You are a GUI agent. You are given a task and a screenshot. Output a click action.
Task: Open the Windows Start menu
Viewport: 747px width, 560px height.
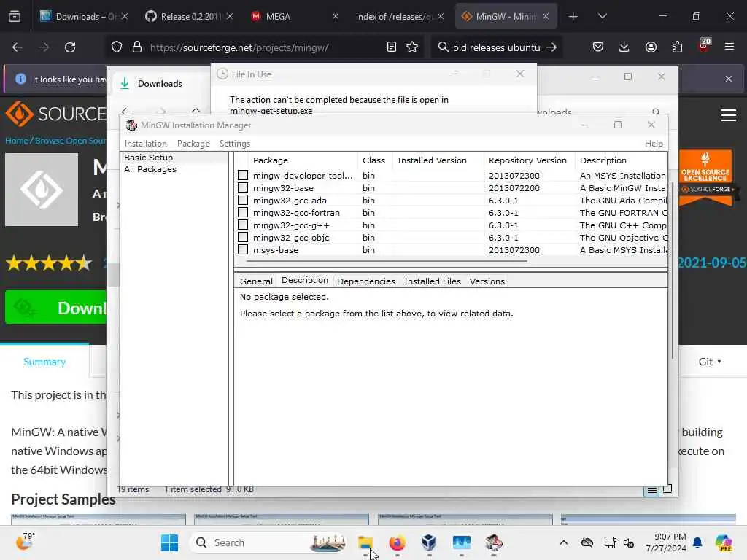(x=169, y=542)
